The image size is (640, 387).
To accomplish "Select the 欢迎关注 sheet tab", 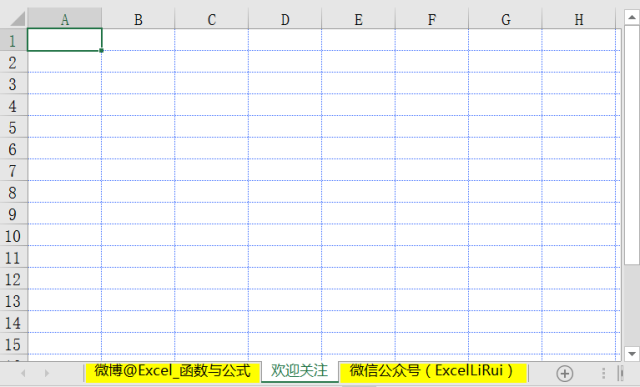I will 300,371.
